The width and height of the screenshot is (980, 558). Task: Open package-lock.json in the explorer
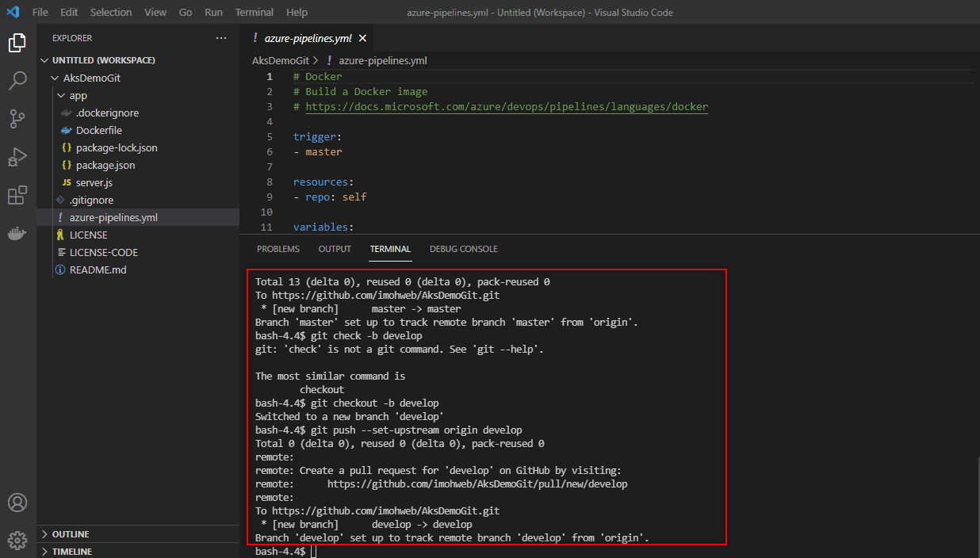(138, 148)
